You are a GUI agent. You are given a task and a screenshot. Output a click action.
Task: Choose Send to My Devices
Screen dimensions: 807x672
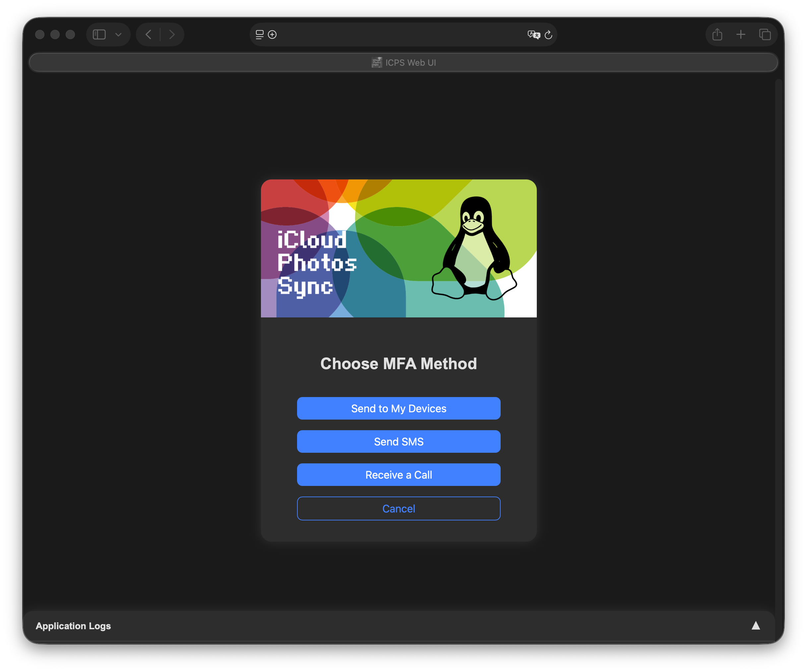[399, 408]
